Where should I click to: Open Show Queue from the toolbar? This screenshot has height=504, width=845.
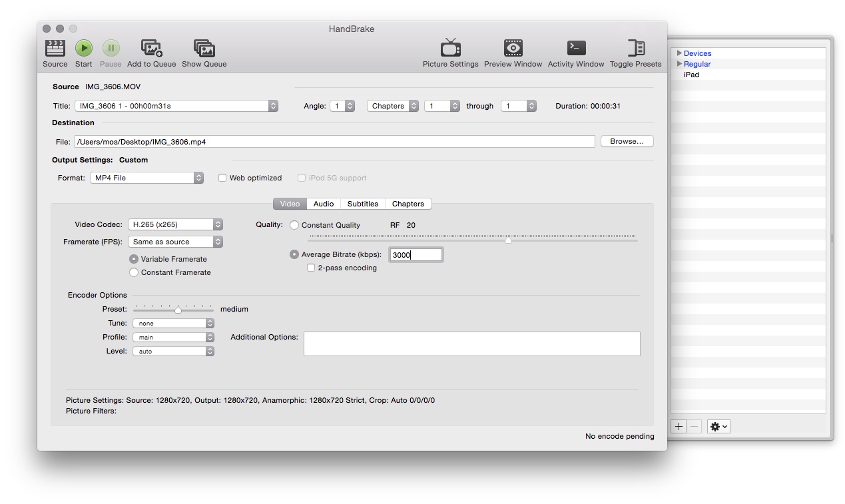pos(204,48)
